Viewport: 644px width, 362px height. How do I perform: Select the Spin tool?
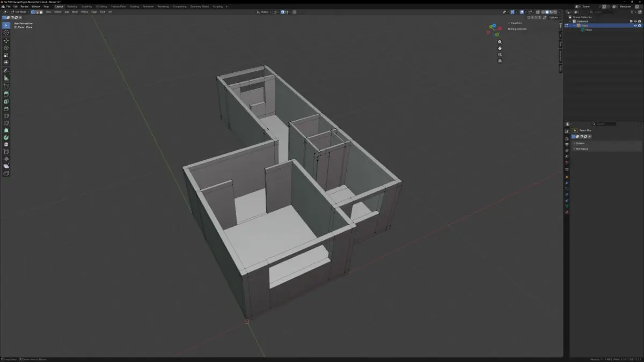(6, 137)
